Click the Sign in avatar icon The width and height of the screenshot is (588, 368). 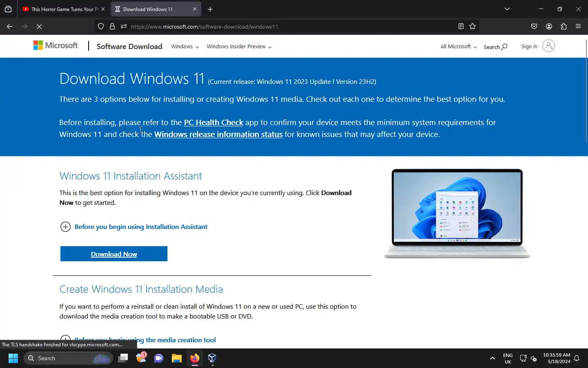coord(549,46)
